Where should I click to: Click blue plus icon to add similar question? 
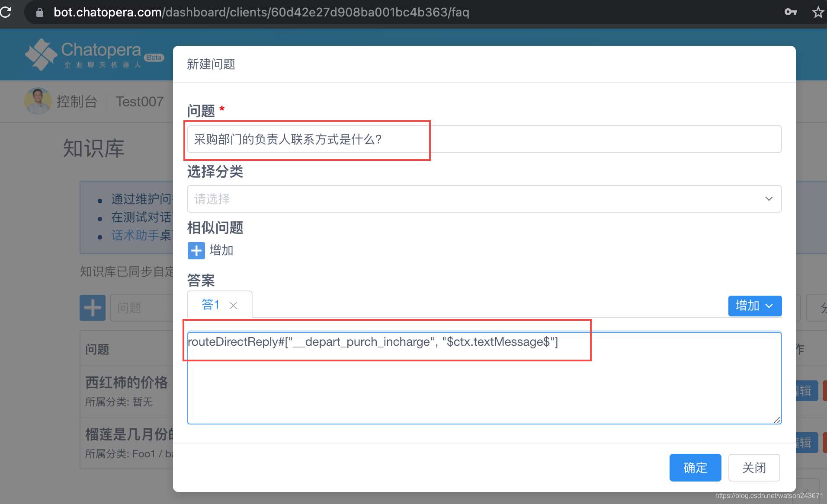(x=196, y=250)
